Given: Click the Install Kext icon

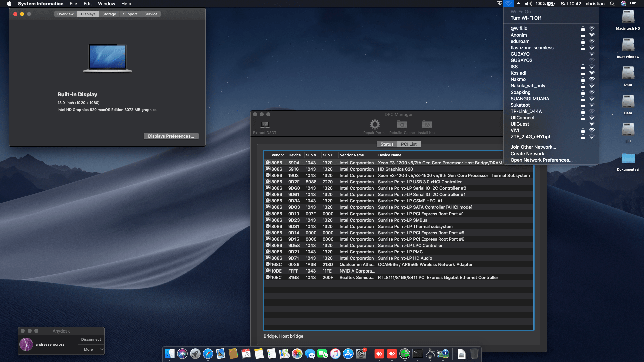Looking at the screenshot, I should pos(427,125).
